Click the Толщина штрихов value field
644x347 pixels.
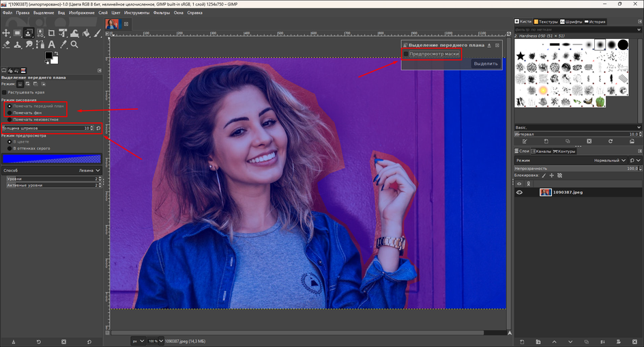(48, 128)
